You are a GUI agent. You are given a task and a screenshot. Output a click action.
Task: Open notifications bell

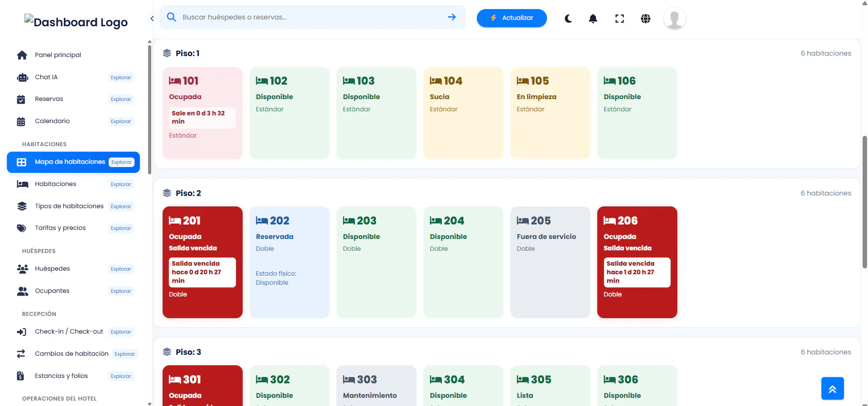coord(593,19)
